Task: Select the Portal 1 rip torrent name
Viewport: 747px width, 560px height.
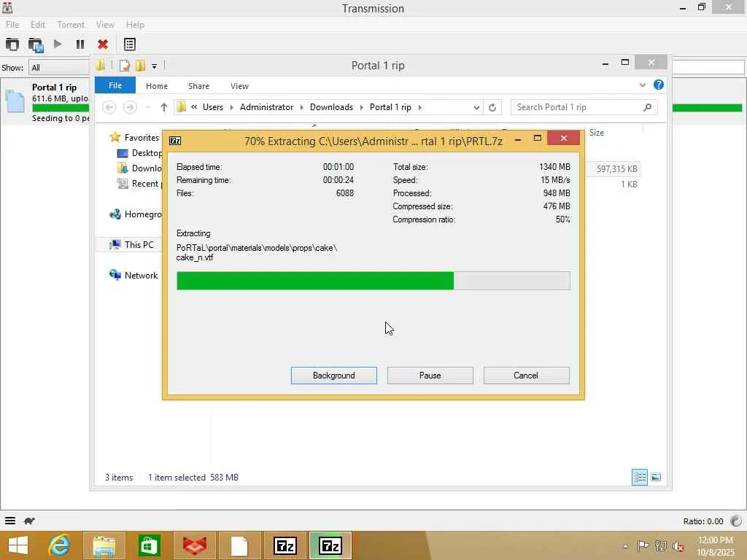Action: (54, 87)
